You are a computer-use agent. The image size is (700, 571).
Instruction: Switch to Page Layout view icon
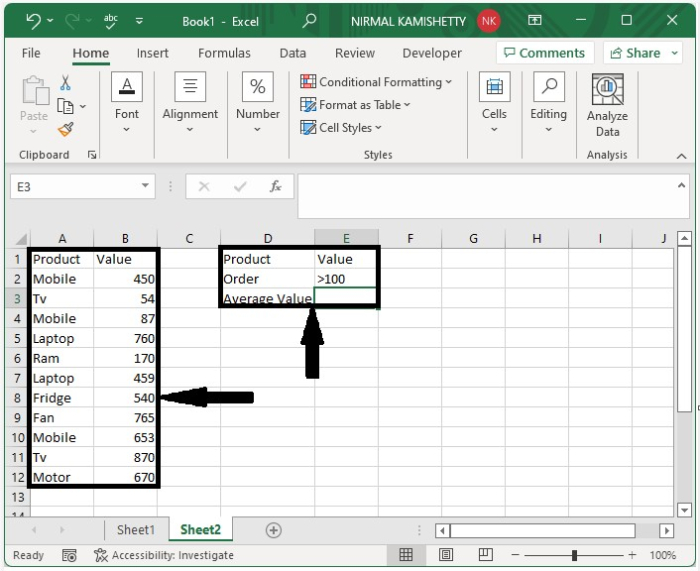coord(446,555)
